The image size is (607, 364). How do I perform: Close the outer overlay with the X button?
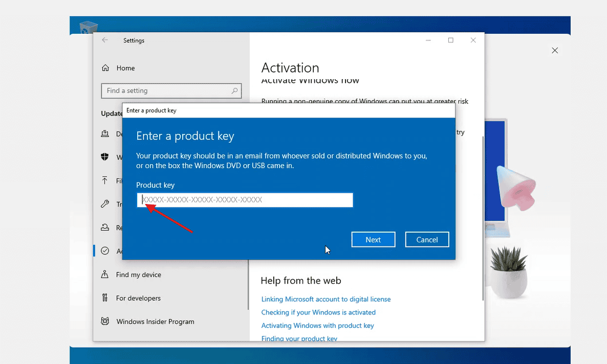point(555,50)
